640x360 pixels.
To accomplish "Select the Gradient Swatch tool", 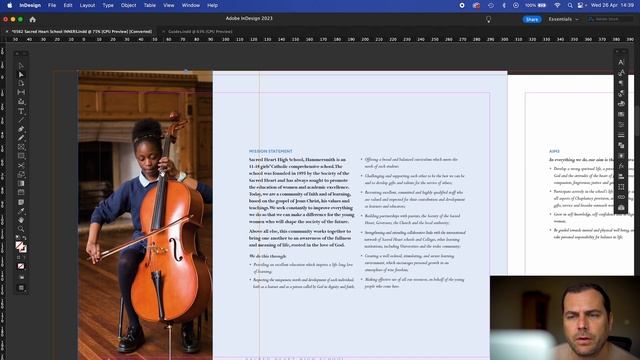I will tap(21, 183).
